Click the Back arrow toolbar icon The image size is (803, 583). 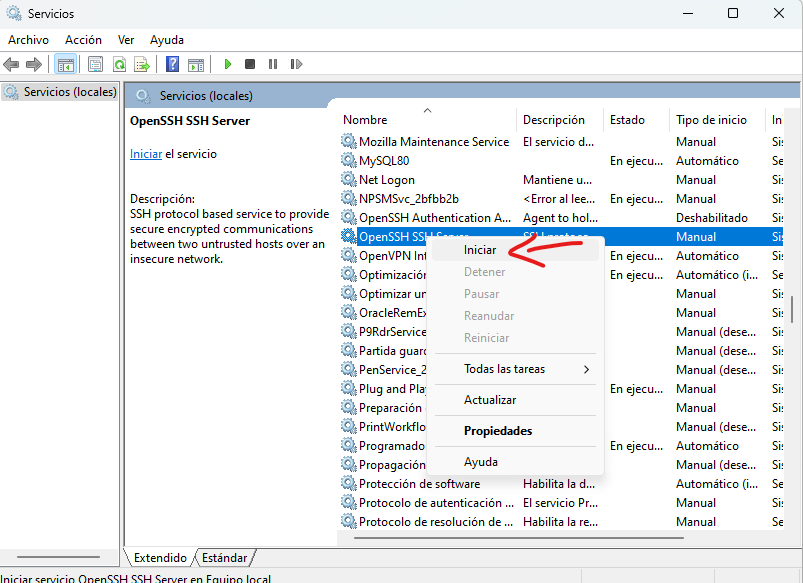pyautogui.click(x=11, y=64)
